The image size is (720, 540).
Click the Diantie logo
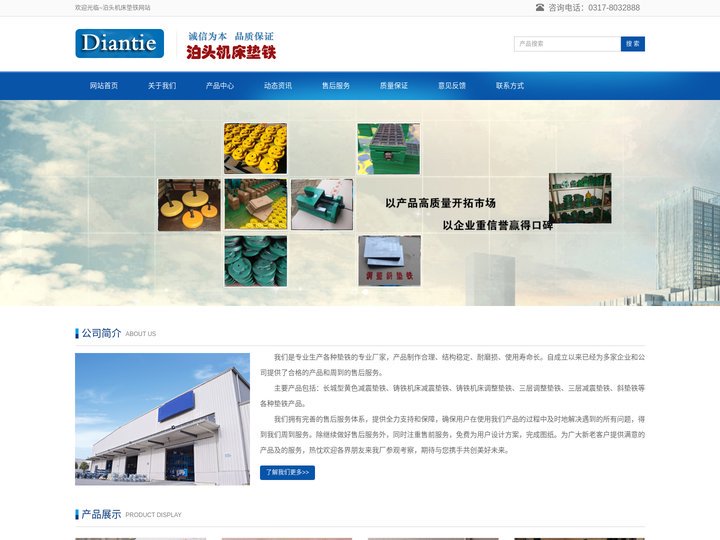click(x=119, y=43)
